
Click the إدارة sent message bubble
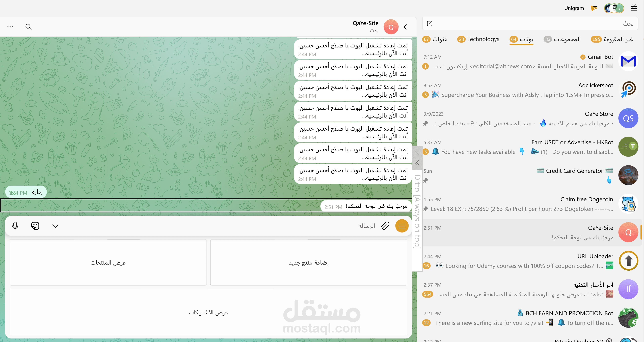[x=26, y=192]
